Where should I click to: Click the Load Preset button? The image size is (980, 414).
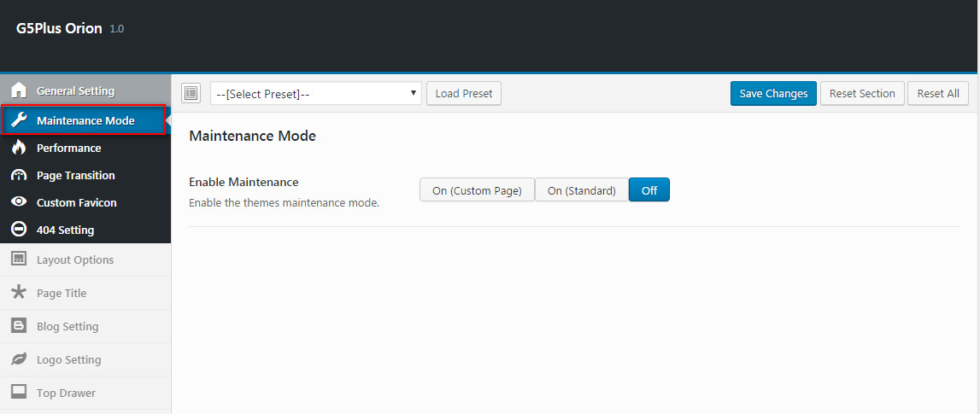[x=464, y=94]
